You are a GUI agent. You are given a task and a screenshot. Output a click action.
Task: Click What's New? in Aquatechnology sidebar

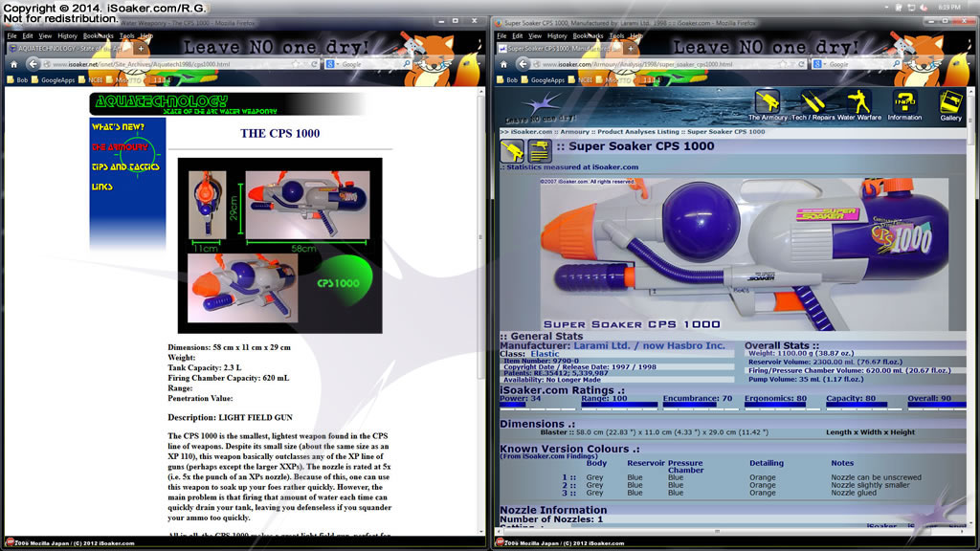tap(118, 127)
